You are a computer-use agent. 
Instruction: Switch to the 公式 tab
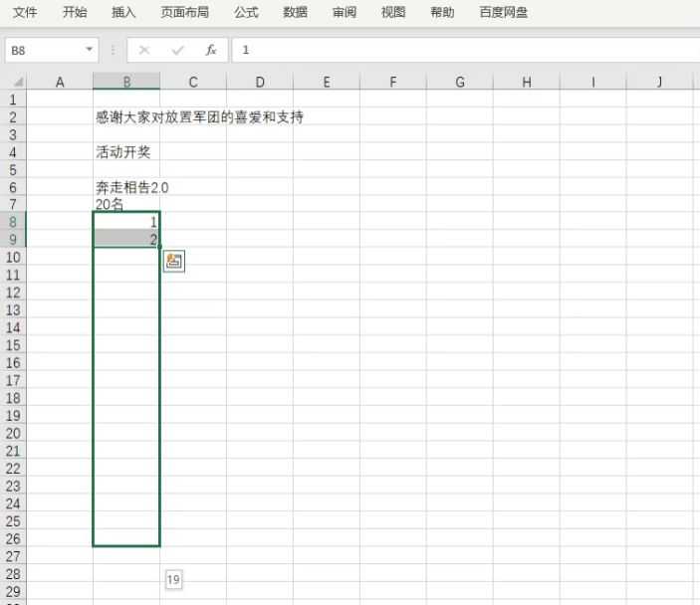point(246,13)
